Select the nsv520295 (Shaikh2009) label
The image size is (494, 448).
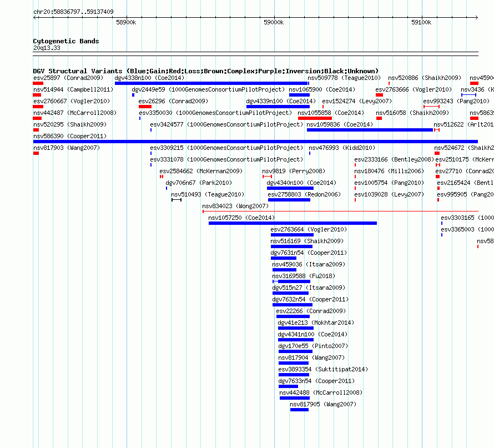tap(70, 124)
